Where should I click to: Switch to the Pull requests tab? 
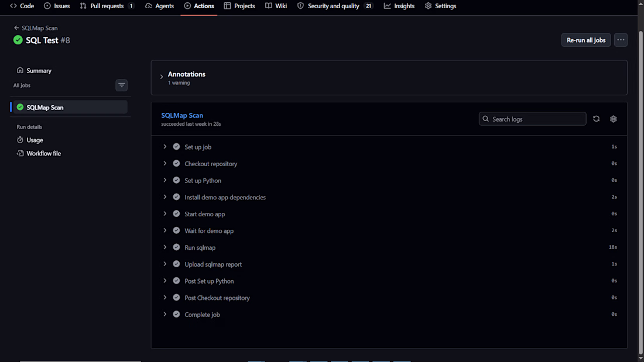click(107, 6)
